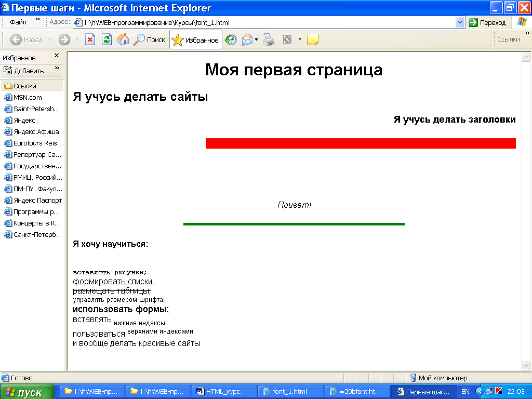Open the Санкт-Петерб... favorite
Screen dimensions: 532x399
(x=33, y=235)
